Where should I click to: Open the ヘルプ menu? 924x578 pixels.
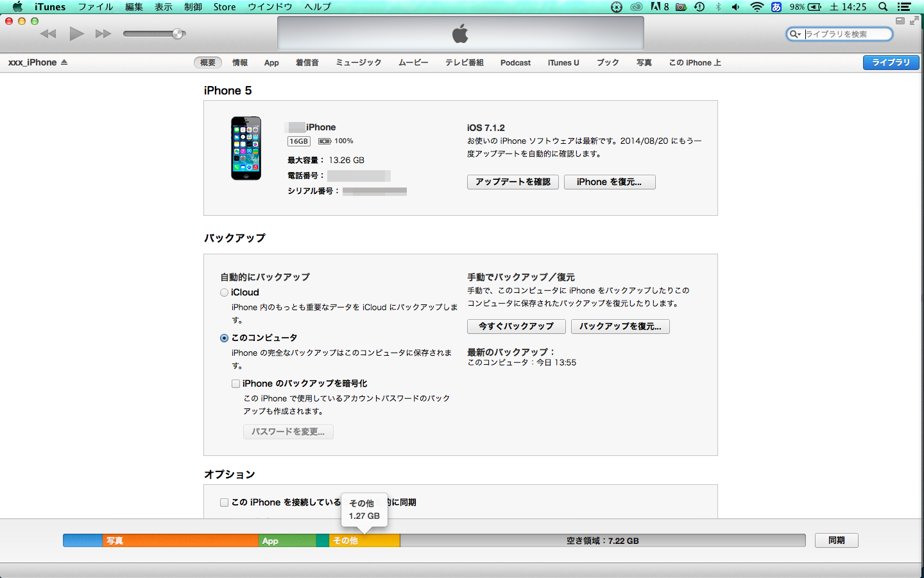click(318, 7)
